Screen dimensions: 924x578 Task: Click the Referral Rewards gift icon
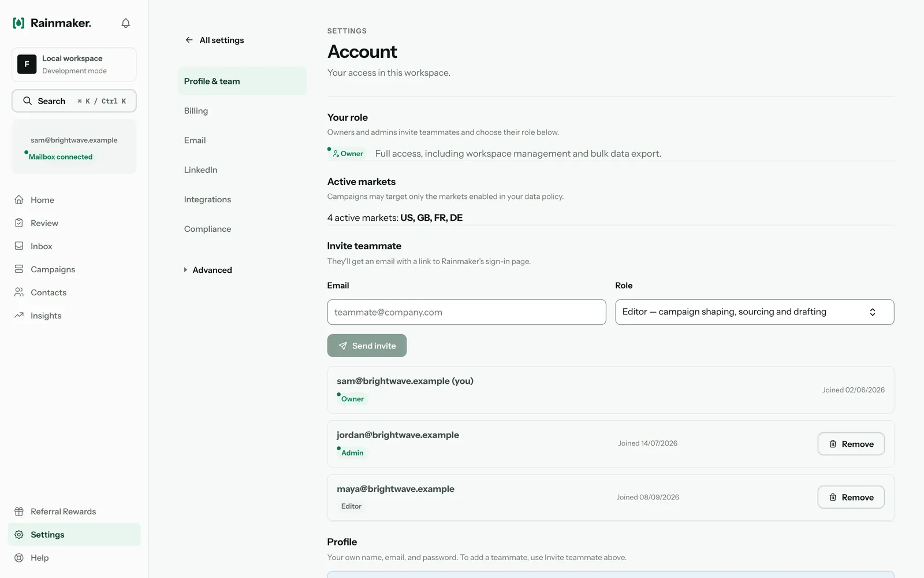19,512
